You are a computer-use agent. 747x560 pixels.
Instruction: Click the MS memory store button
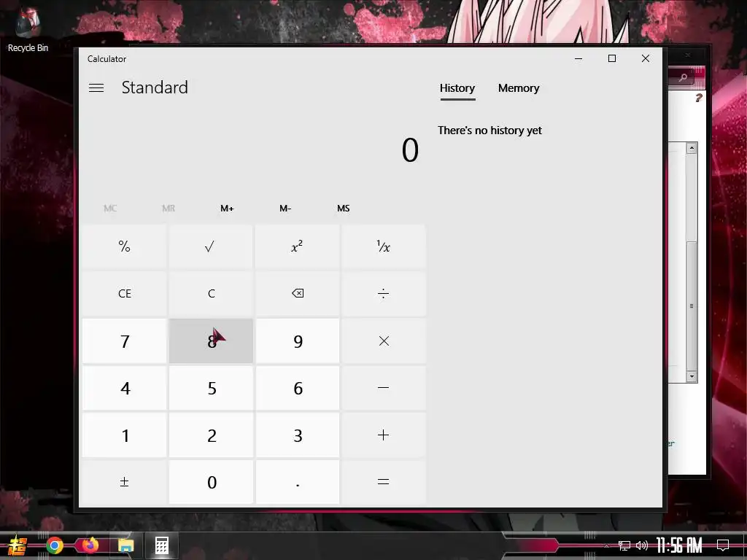343,209
